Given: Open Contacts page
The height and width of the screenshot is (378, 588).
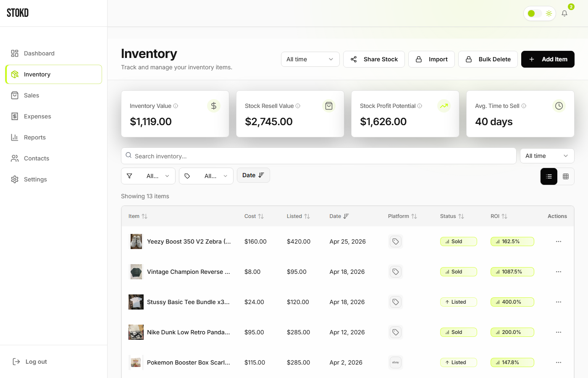Looking at the screenshot, I should point(54,158).
